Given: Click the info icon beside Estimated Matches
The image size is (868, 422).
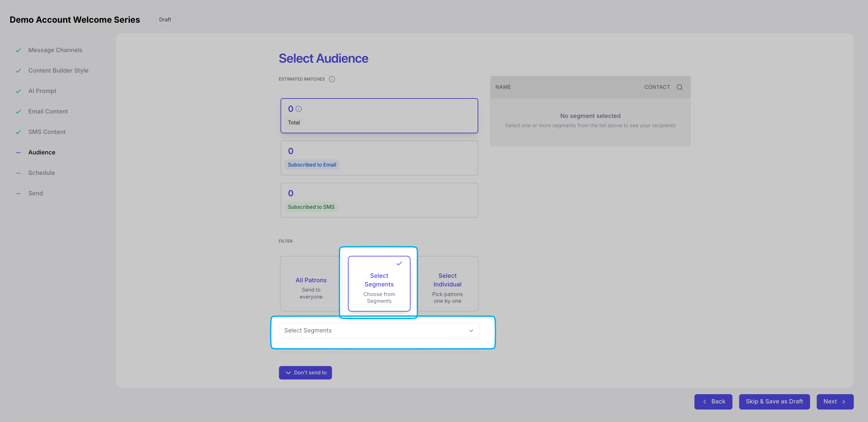Looking at the screenshot, I should coord(331,79).
